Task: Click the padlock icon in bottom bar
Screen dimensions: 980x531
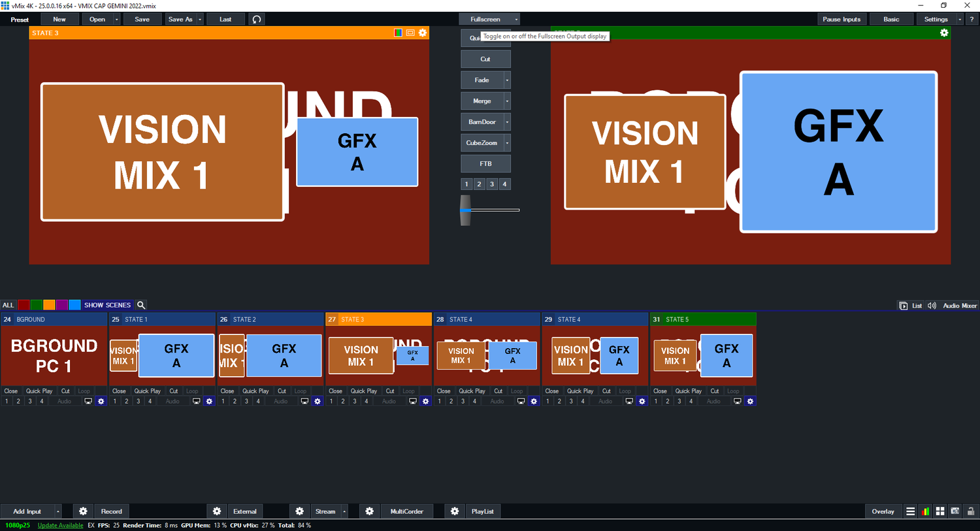Action: [971, 511]
